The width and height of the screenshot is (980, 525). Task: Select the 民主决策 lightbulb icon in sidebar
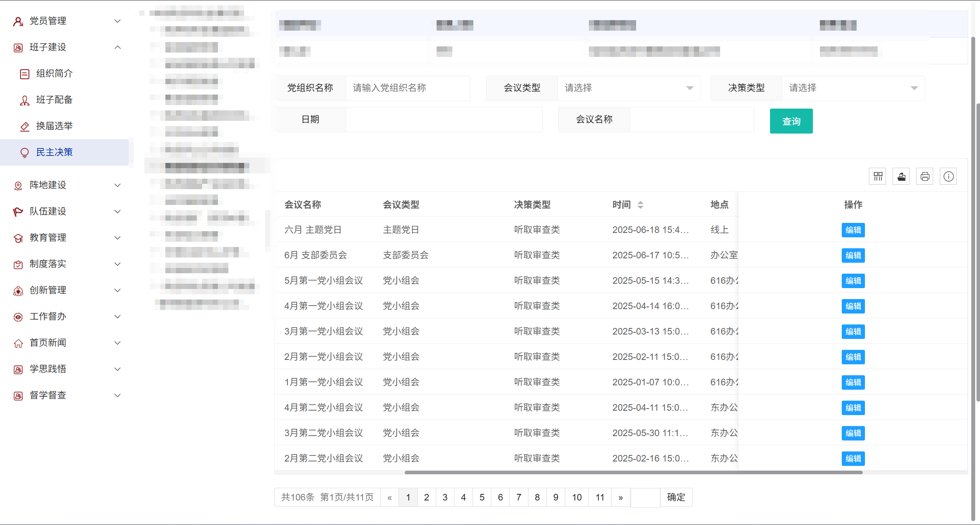point(24,152)
